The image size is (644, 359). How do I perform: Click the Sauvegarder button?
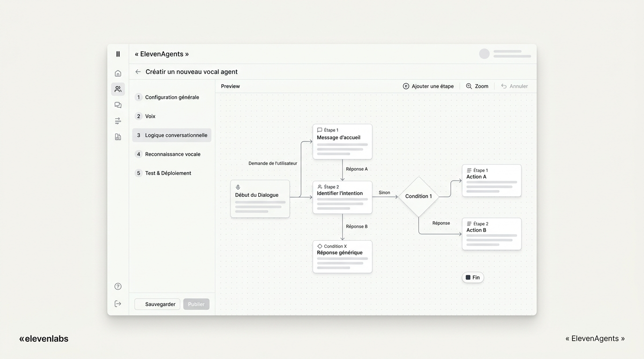click(x=157, y=304)
